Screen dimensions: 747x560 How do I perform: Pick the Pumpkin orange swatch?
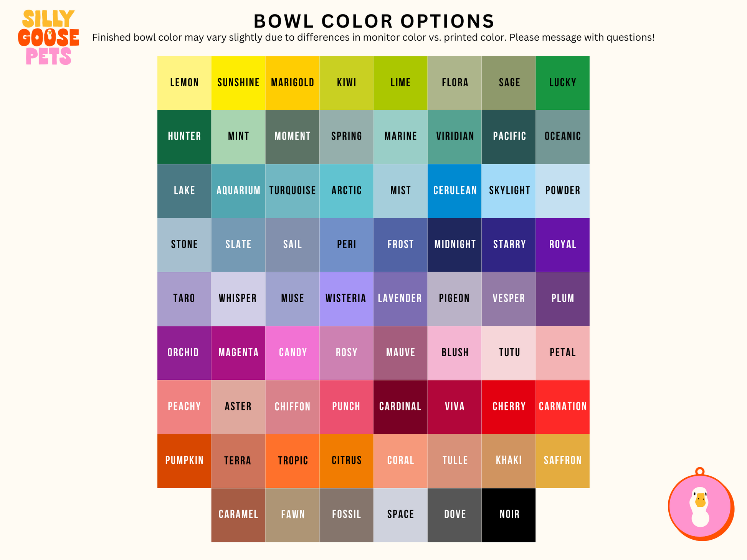pos(184,461)
